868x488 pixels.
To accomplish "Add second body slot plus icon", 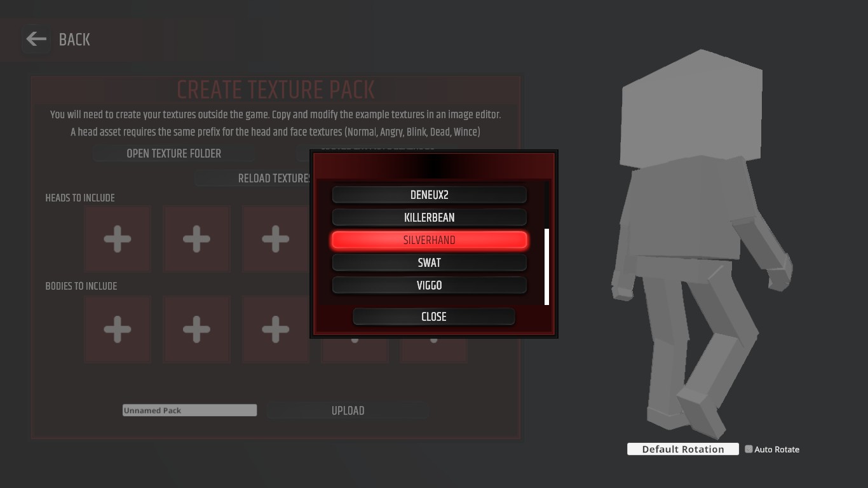I will click(x=196, y=329).
